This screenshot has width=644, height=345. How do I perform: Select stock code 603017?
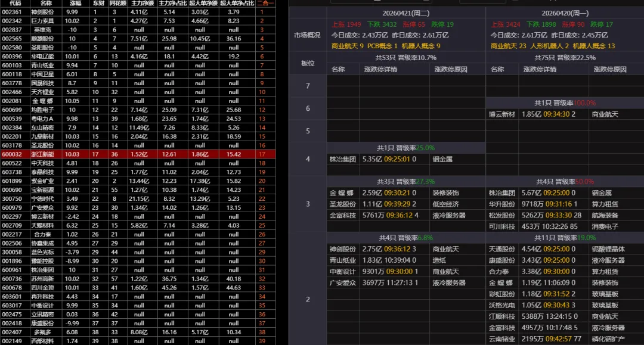click(x=12, y=305)
